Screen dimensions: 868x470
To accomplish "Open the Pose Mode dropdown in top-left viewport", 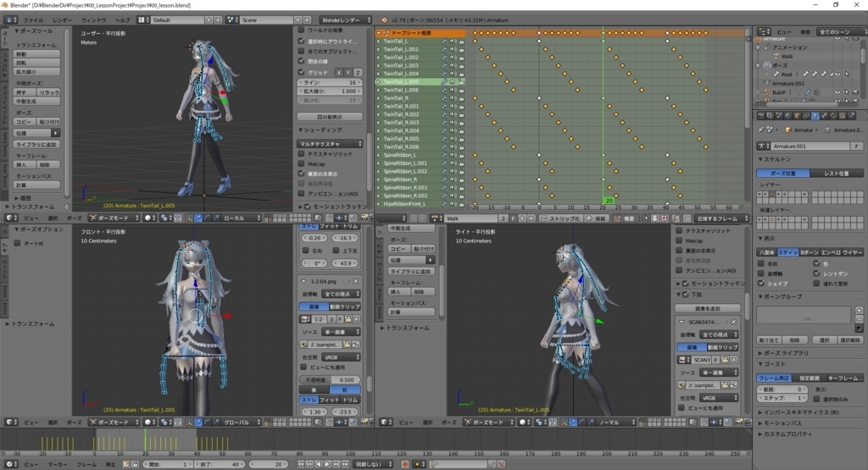I will (x=114, y=218).
